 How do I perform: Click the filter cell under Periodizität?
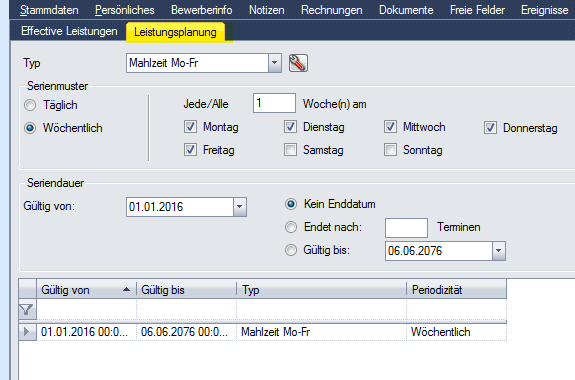click(x=457, y=310)
